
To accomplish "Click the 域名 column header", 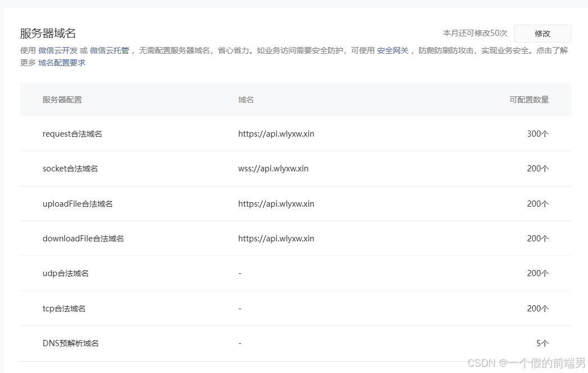I will coord(246,100).
